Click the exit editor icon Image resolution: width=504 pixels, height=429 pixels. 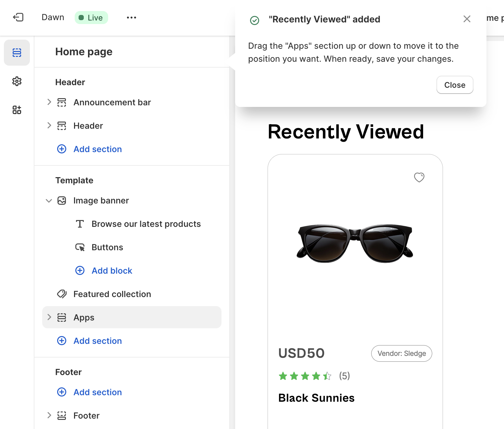tap(18, 17)
